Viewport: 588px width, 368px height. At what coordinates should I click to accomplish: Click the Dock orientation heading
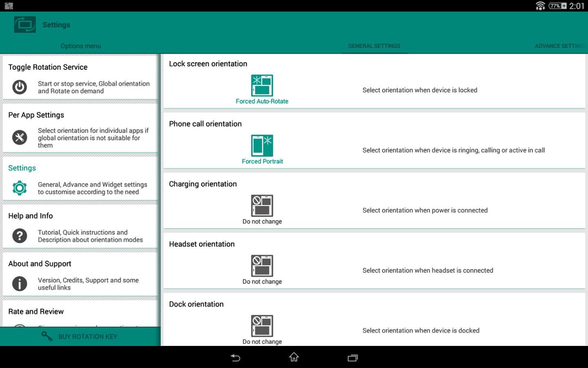pyautogui.click(x=196, y=304)
